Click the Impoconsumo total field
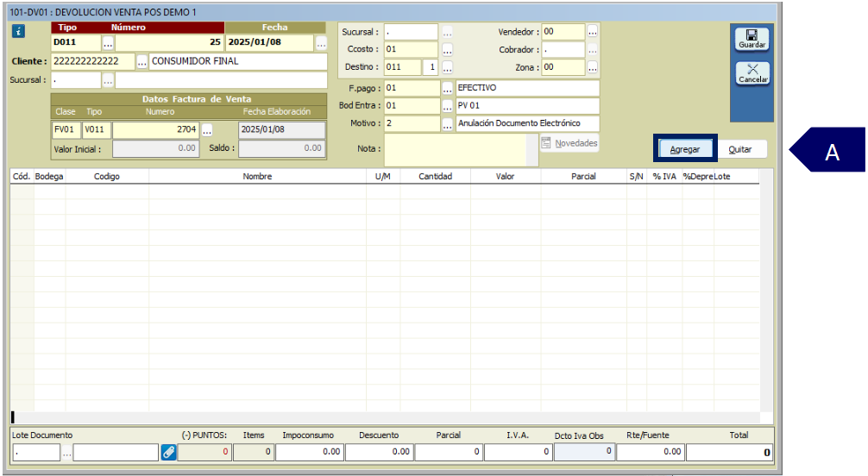Viewport: 868px width, 476px height. pos(310,452)
